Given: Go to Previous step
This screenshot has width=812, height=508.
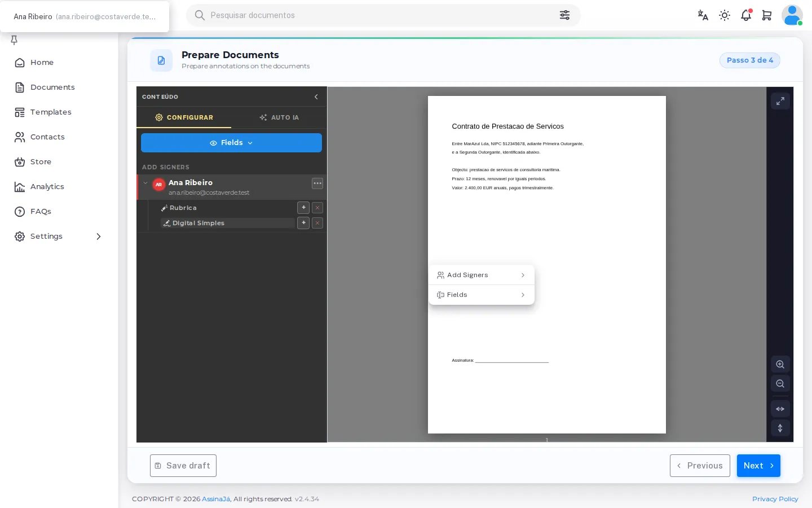Looking at the screenshot, I should pyautogui.click(x=700, y=466).
